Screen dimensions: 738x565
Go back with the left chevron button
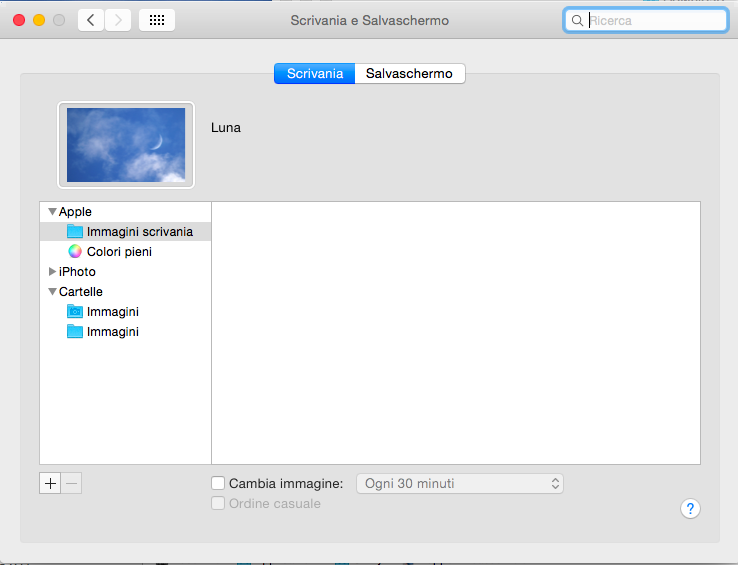[x=90, y=20]
